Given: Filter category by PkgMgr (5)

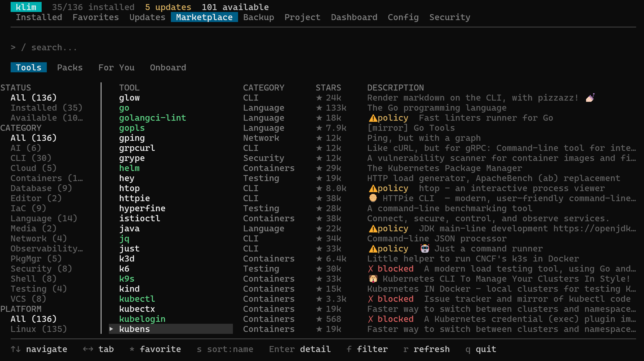Looking at the screenshot, I should [x=36, y=259].
